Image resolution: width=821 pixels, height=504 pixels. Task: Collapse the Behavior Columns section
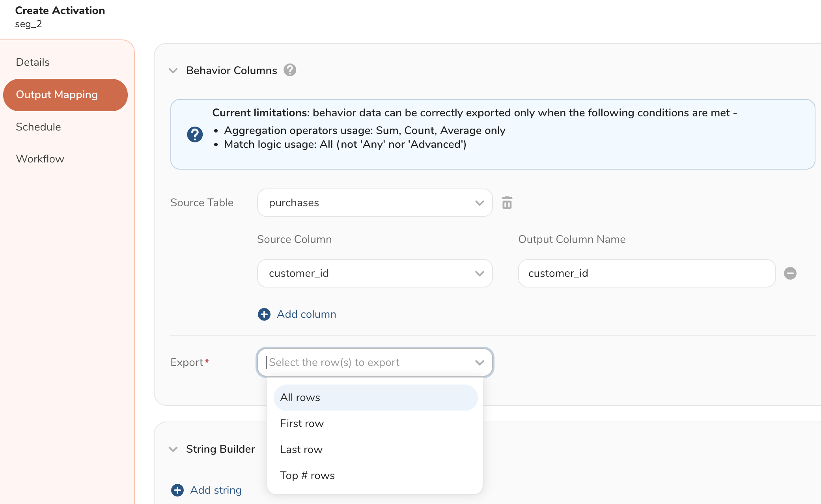(x=173, y=71)
